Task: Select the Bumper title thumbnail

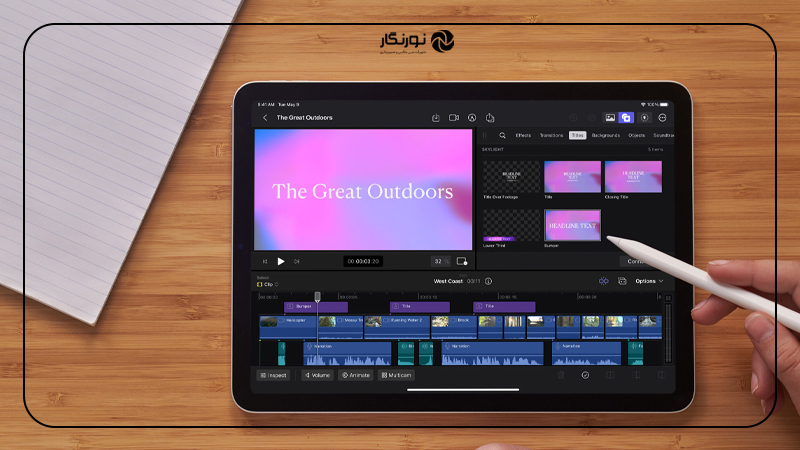Action: [x=572, y=225]
